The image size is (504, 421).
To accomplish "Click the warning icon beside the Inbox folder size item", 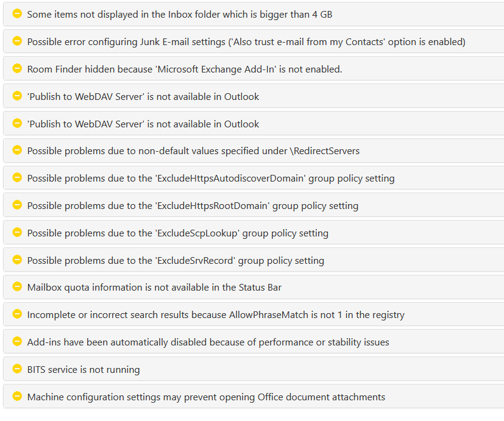I will click(16, 14).
